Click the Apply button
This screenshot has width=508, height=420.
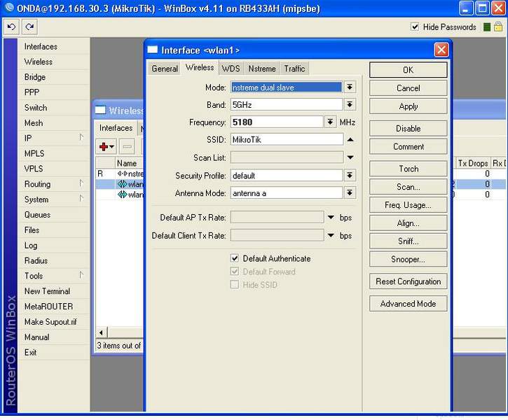409,106
